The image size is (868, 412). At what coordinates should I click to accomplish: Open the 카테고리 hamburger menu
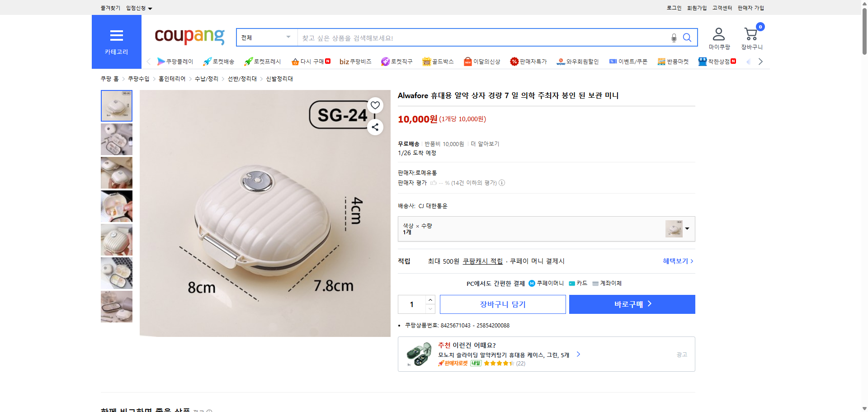[x=116, y=35]
